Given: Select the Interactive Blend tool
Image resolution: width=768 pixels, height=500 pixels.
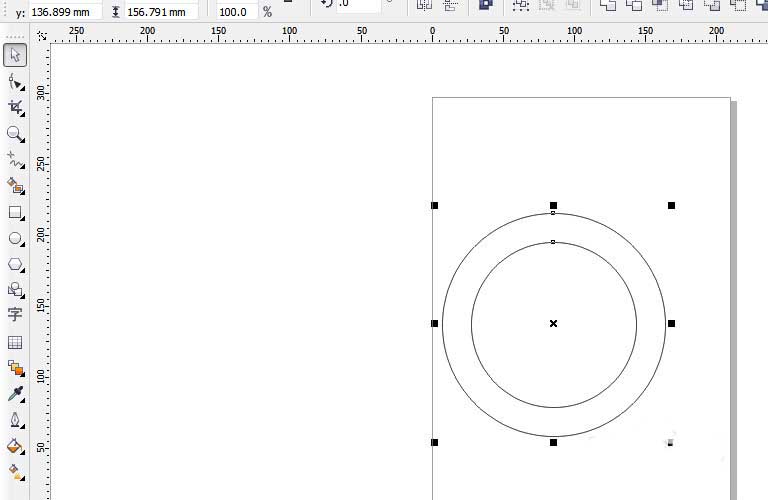Looking at the screenshot, I should [x=15, y=368].
